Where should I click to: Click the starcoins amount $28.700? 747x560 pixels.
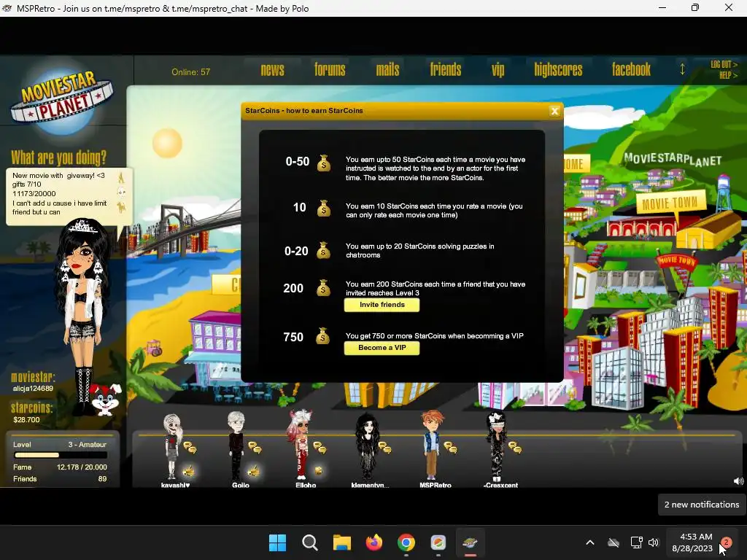tap(27, 420)
